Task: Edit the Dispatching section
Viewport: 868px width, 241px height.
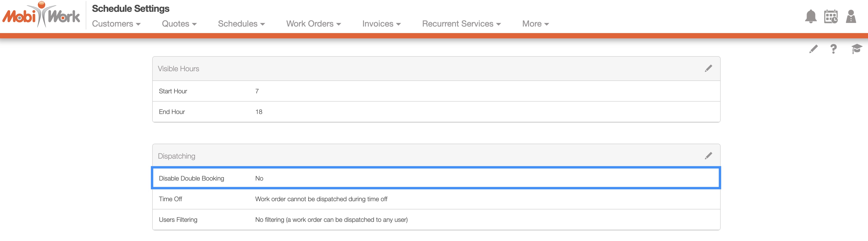Action: pos(708,156)
